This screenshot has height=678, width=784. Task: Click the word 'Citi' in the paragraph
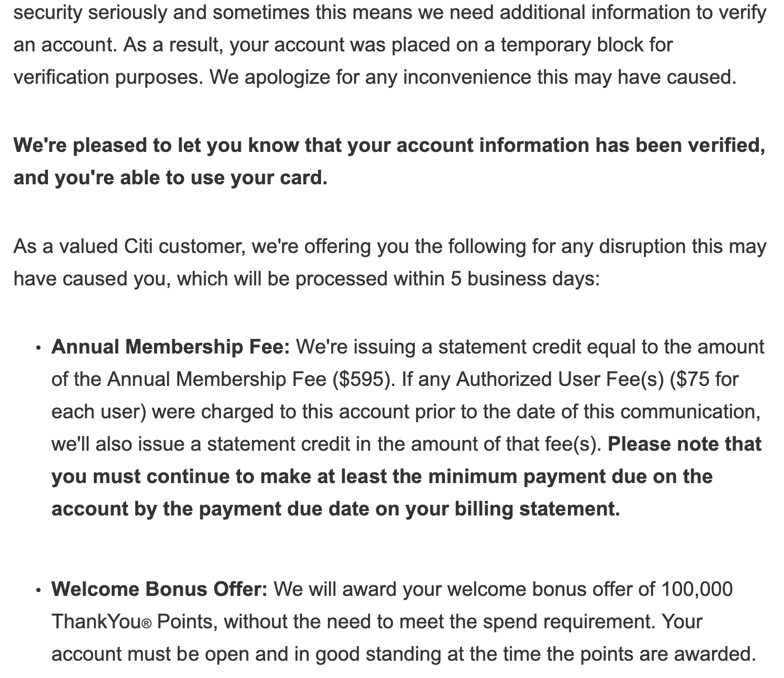136,246
